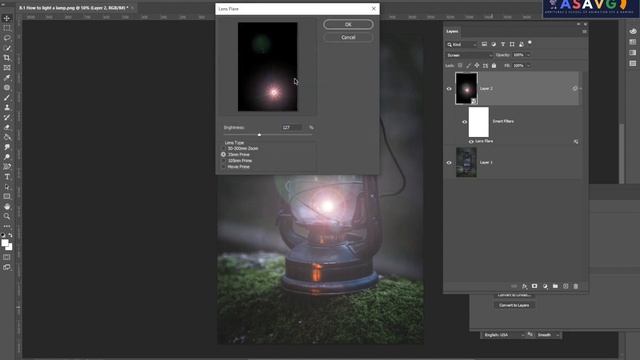Delete layer trash icon
This screenshot has height=360, width=640.
click(576, 287)
